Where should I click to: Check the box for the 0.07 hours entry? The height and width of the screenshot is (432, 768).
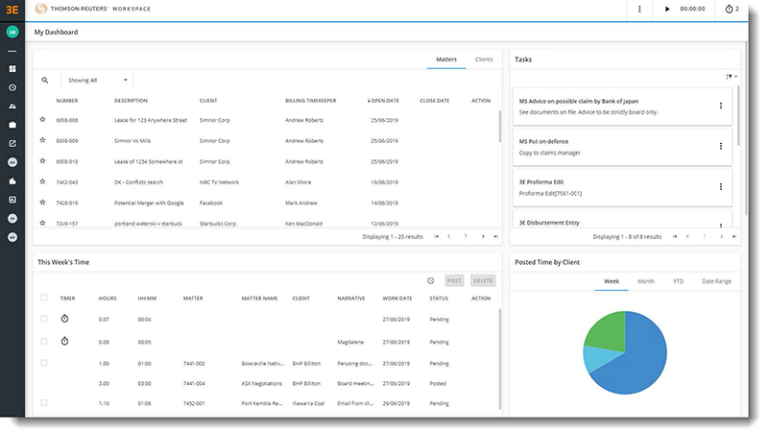click(x=43, y=319)
